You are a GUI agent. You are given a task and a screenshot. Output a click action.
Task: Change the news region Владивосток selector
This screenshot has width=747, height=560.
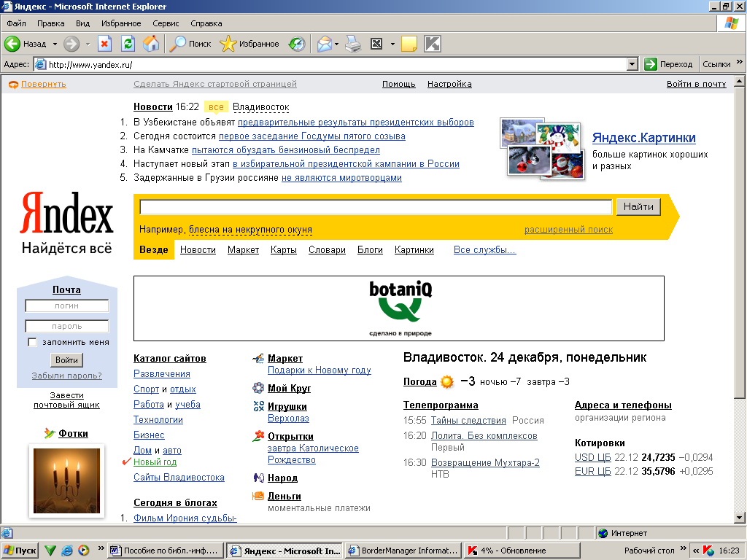point(261,107)
